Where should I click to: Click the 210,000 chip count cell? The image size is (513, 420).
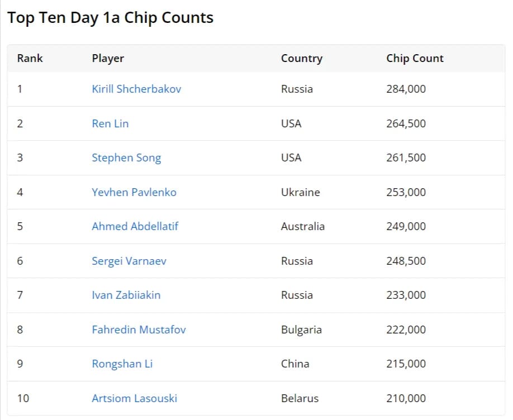[x=406, y=398]
